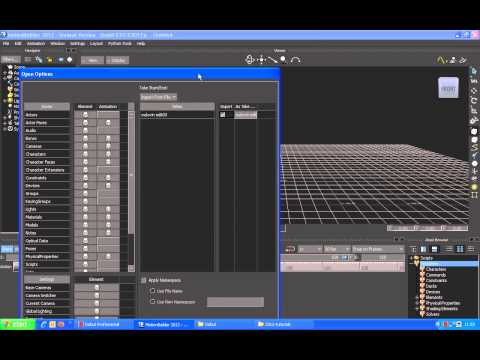Expand the Shading Elements folder in Asset Browser
The width and height of the screenshot is (480, 360).
click(x=417, y=309)
